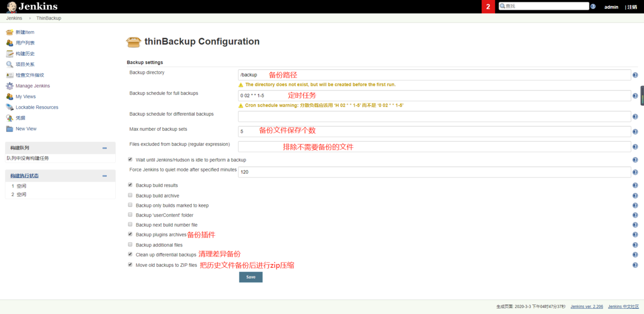Click help icon beside the search box
Image resolution: width=644 pixels, height=314 pixels.
[x=593, y=7]
